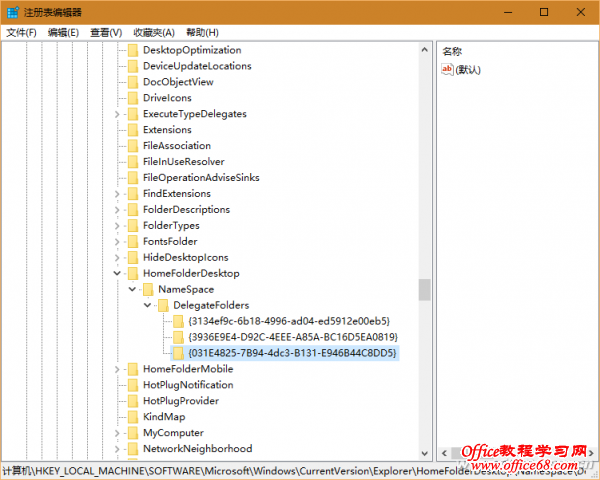Click the ab string value icon for (默认)

tap(447, 69)
